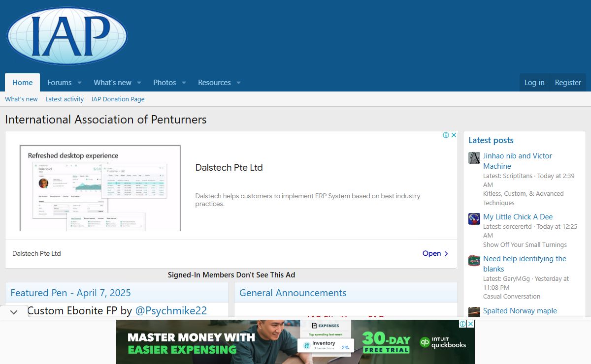Click 'Signed-In Members Don't See This Ad' text
Screen dimensions: 591x364
(231, 275)
